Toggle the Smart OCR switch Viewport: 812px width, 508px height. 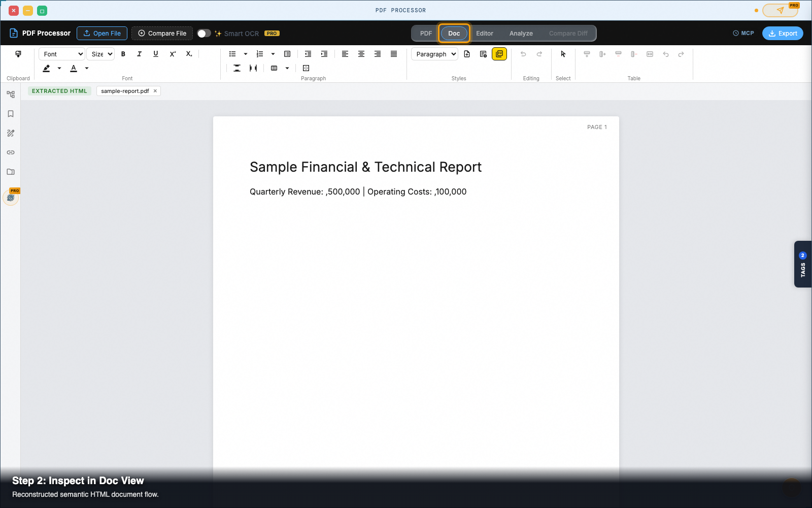[x=204, y=34]
